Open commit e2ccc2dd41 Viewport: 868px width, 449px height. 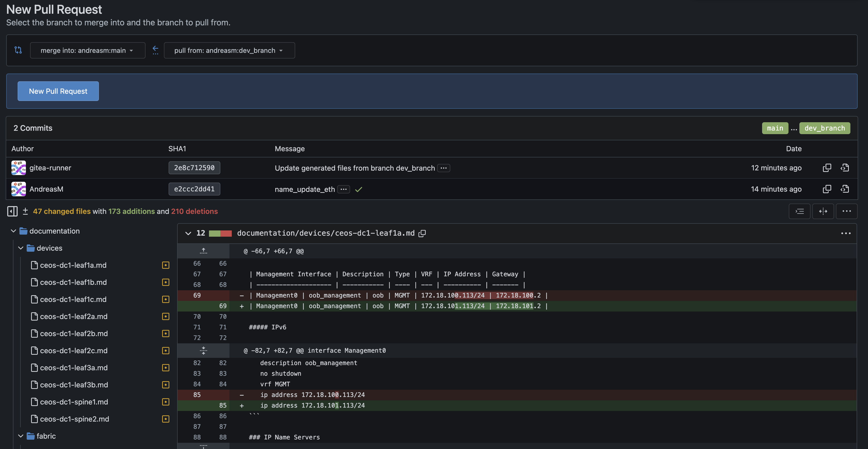pos(194,189)
